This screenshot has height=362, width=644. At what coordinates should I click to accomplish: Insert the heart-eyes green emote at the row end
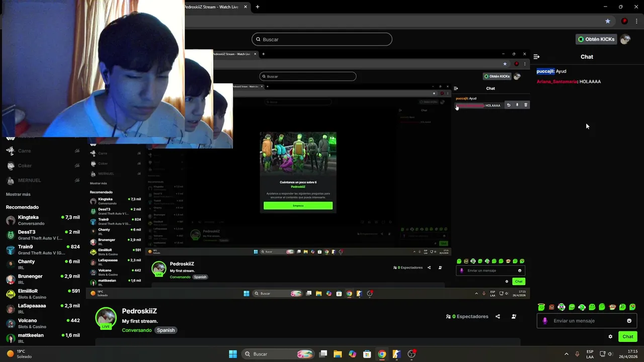pyautogui.click(x=632, y=307)
